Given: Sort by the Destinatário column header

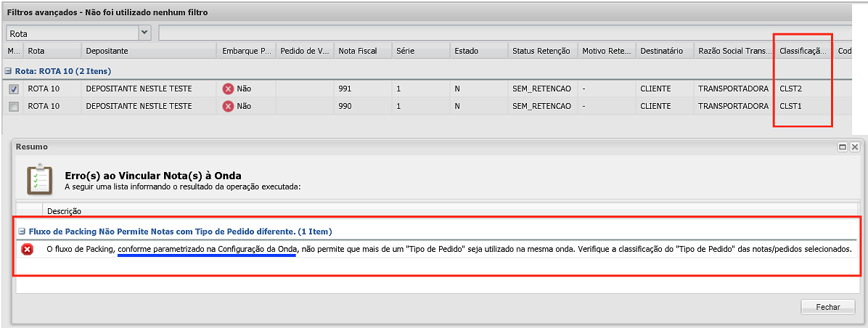Looking at the screenshot, I should [665, 51].
